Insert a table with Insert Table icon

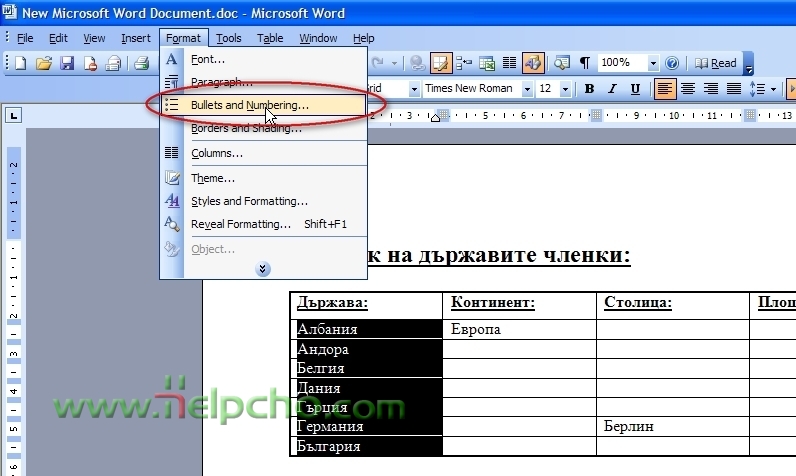463,63
